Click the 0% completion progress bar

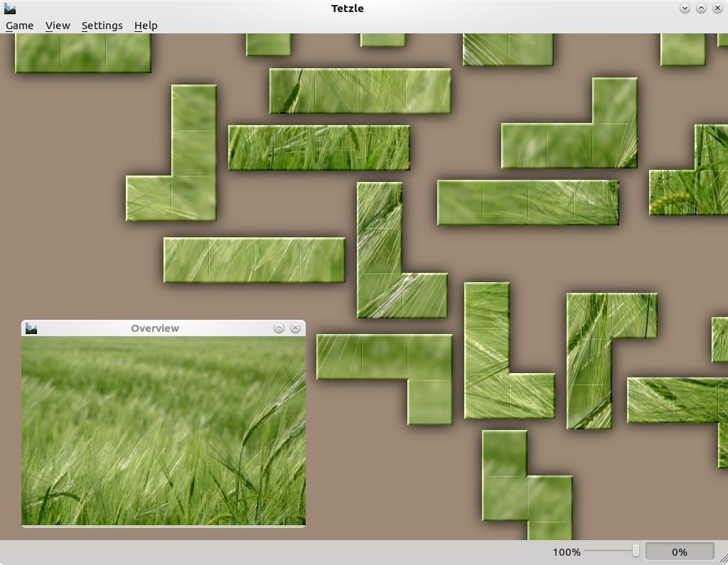point(680,552)
